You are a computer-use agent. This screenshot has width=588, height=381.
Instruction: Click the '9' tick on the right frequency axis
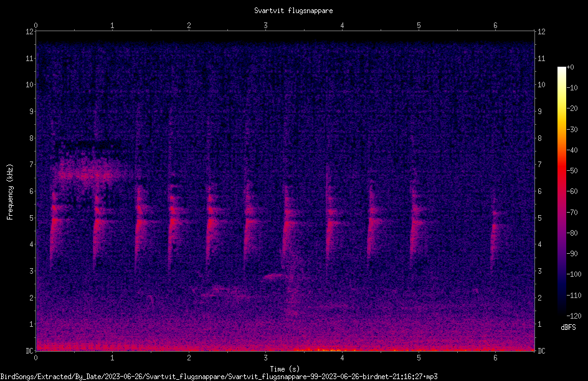click(x=539, y=112)
